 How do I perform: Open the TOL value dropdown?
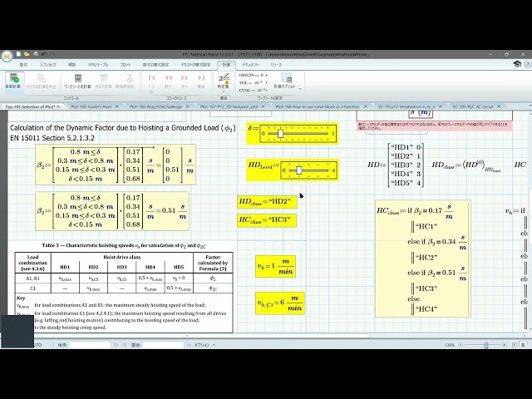tap(266, 82)
